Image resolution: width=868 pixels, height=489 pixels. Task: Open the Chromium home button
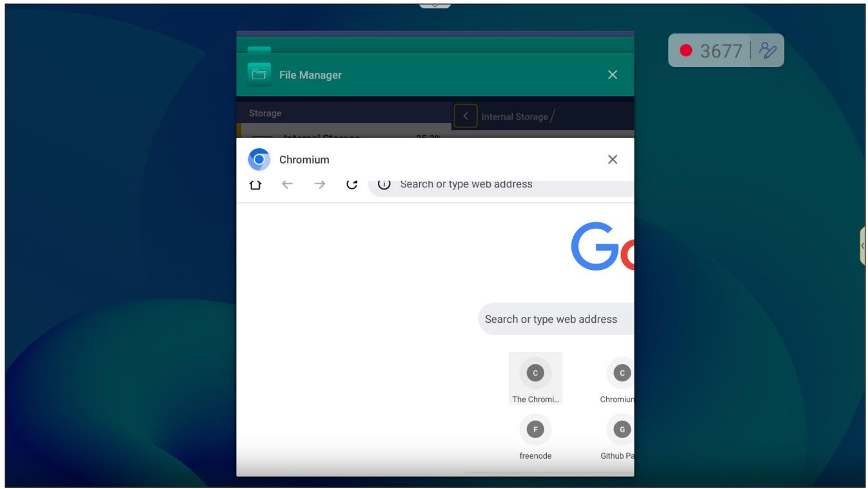(x=255, y=185)
